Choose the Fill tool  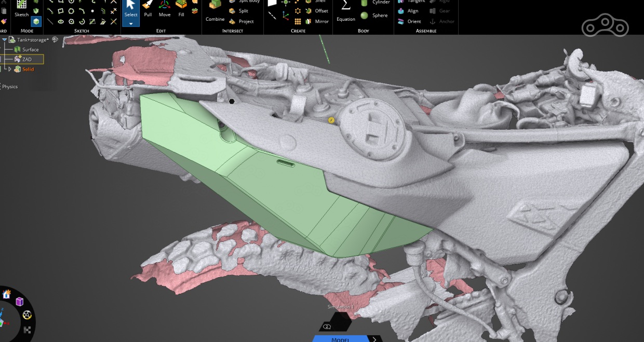click(181, 8)
